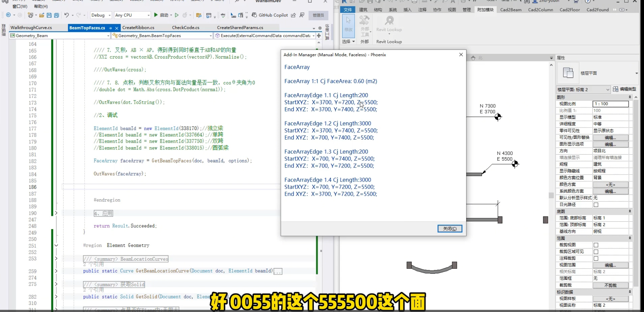Screen dimensions: 644x312
Task: Check the annotation crop box (注释裁剪)
Action: tap(596, 259)
